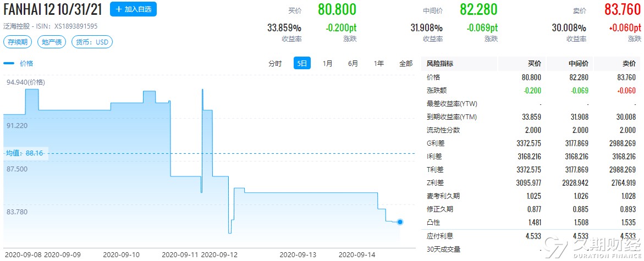Click the change -0.200pt value
This screenshot has width=644, height=261.
pos(341,28)
